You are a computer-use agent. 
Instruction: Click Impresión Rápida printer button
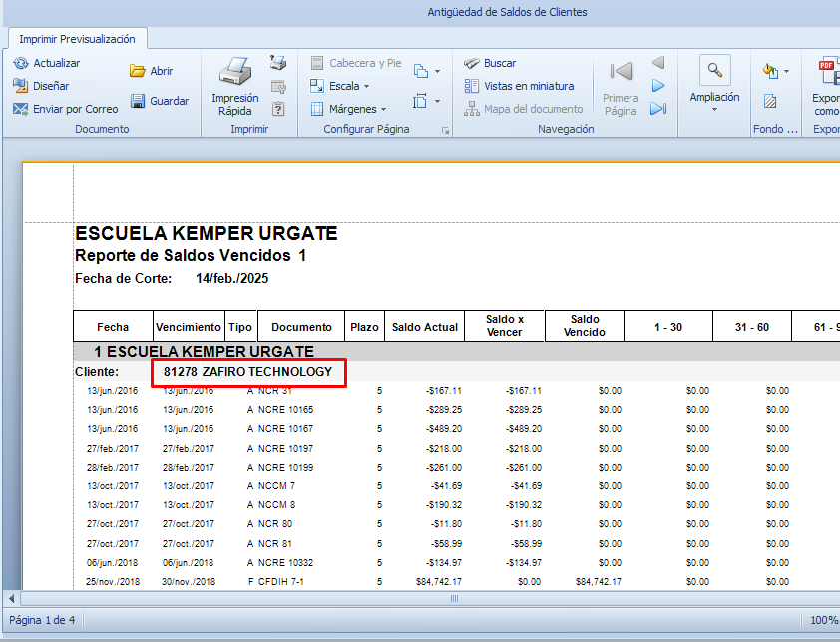pyautogui.click(x=235, y=87)
